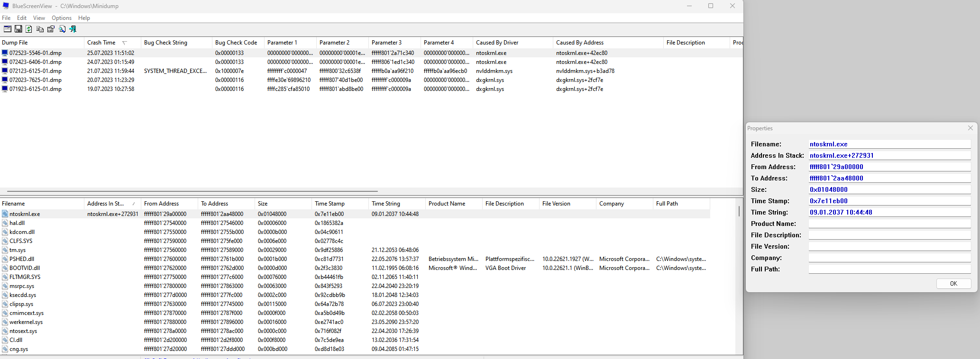980x359 pixels.
Task: Click the Save Selected Items floppy icon
Action: point(18,29)
